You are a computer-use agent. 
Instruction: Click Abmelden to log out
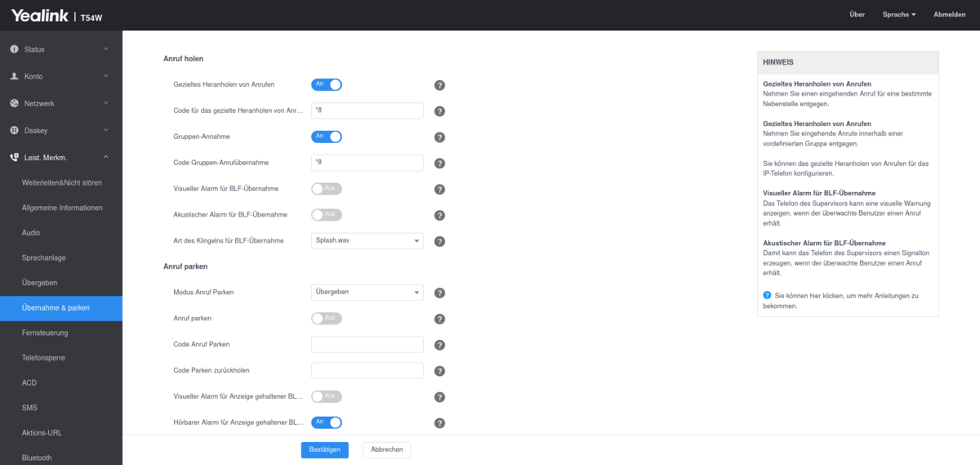click(x=949, y=15)
